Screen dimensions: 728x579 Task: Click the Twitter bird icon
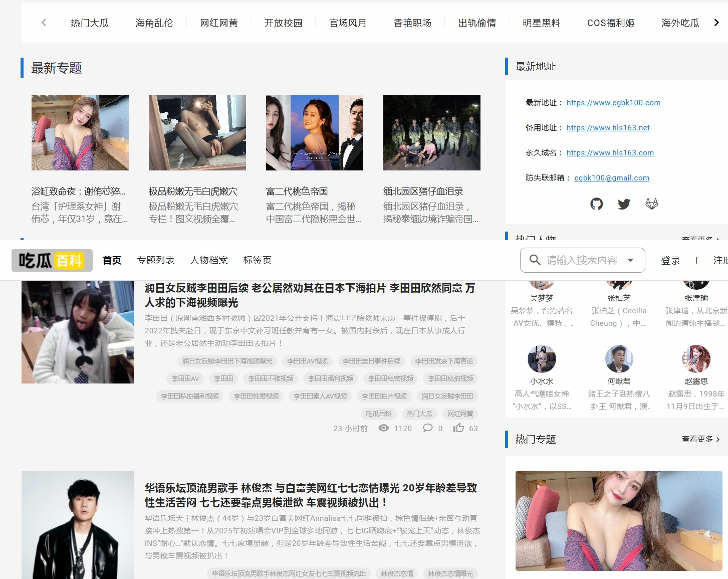[624, 204]
